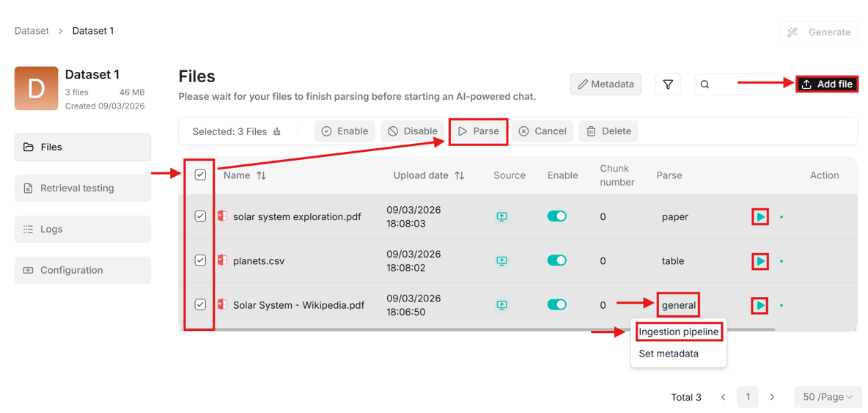Open the 50 /Page dropdown
The height and width of the screenshot is (413, 868).
pos(827,397)
